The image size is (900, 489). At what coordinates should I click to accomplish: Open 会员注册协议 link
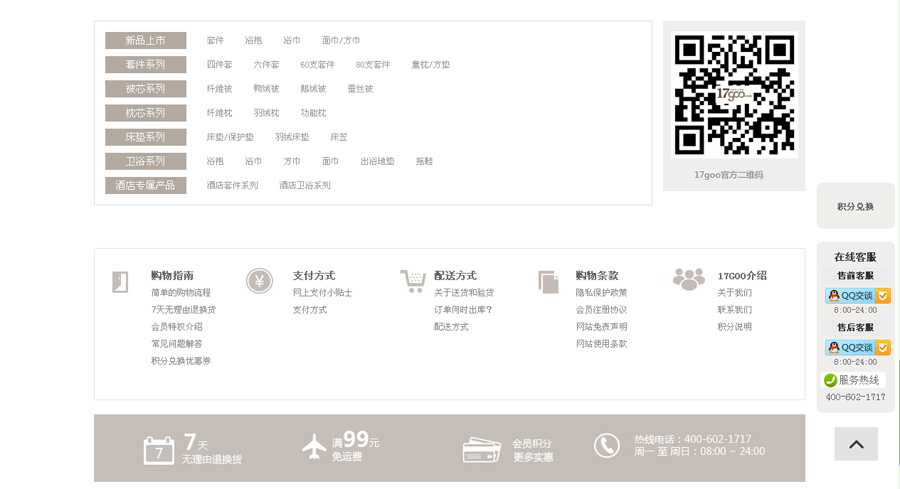[x=602, y=309]
